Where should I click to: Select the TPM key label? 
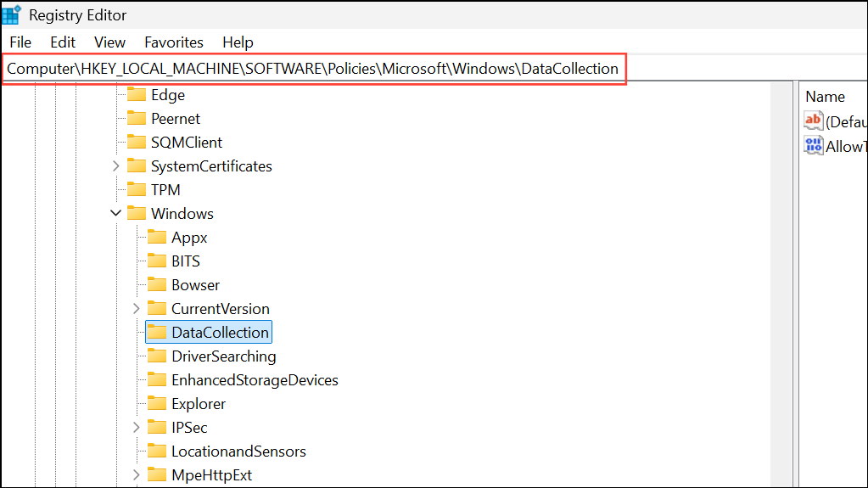pos(165,191)
